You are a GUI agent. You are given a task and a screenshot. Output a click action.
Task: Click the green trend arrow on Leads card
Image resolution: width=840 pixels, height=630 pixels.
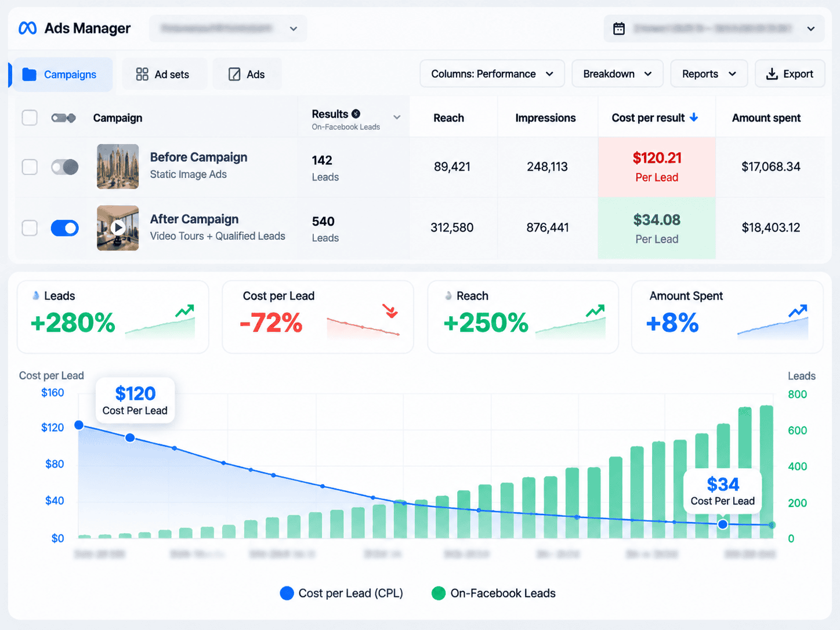coord(185,311)
